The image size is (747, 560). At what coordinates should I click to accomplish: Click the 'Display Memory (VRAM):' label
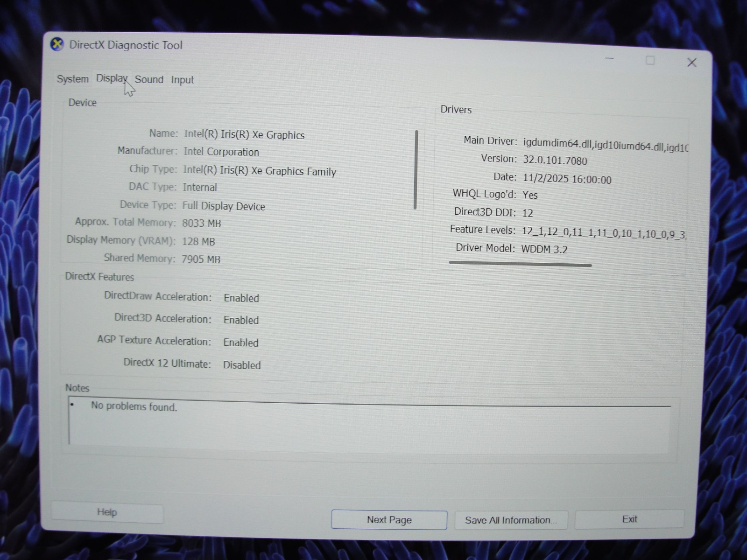(121, 240)
